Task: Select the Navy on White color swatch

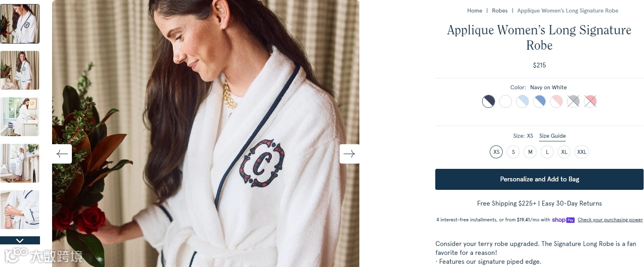Action: point(489,101)
